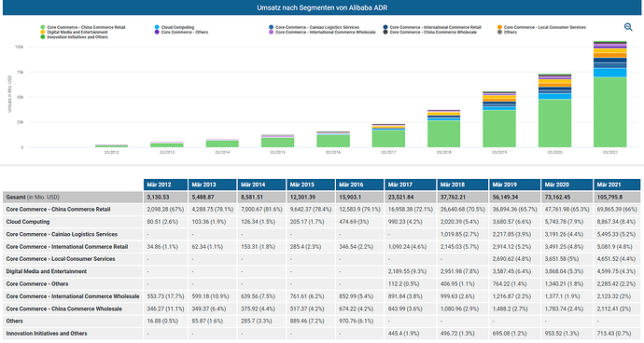644x343 pixels.
Task: Click the 03/2016 bar in chart
Action: point(333,140)
